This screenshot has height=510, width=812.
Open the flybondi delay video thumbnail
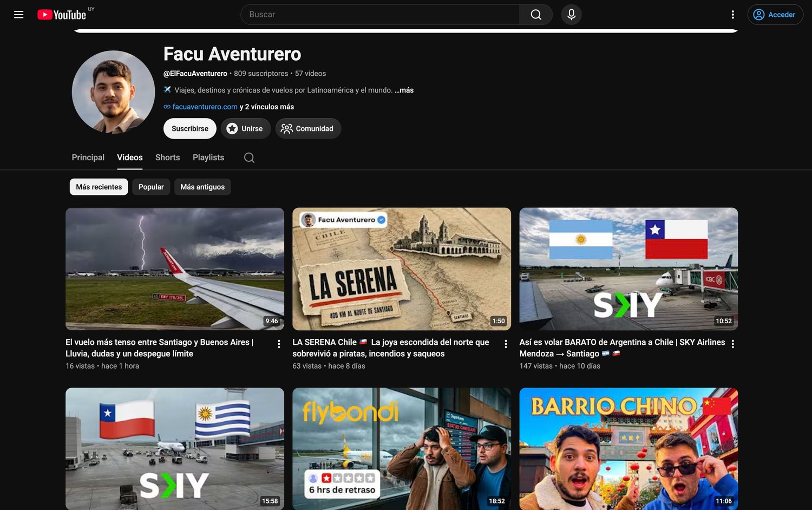click(402, 449)
